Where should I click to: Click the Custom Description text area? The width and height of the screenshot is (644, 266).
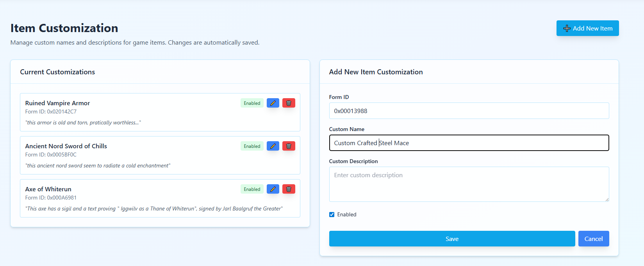[x=469, y=184]
